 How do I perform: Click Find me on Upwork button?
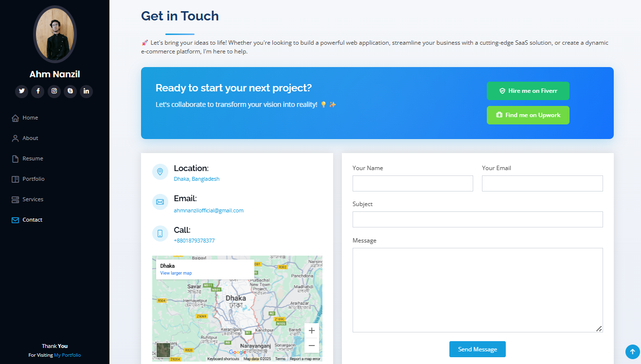click(528, 115)
